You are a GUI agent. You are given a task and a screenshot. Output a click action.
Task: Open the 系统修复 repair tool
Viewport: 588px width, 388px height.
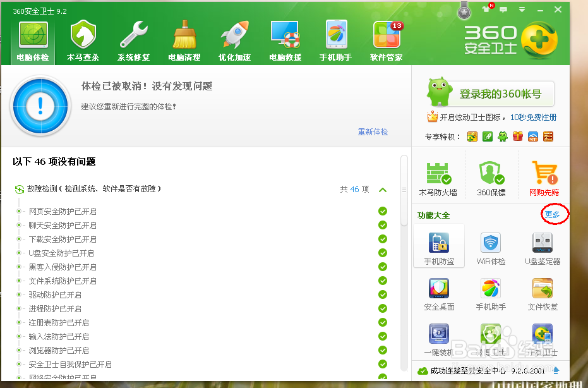pos(133,39)
